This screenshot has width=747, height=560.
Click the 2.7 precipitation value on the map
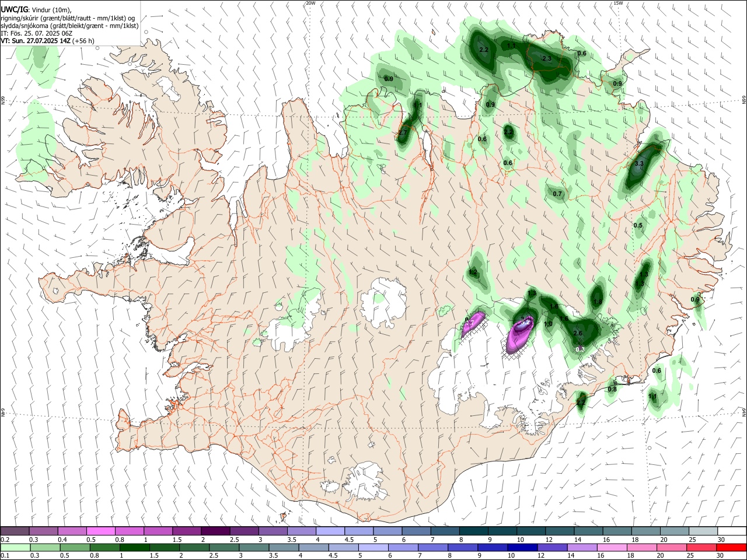point(403,133)
